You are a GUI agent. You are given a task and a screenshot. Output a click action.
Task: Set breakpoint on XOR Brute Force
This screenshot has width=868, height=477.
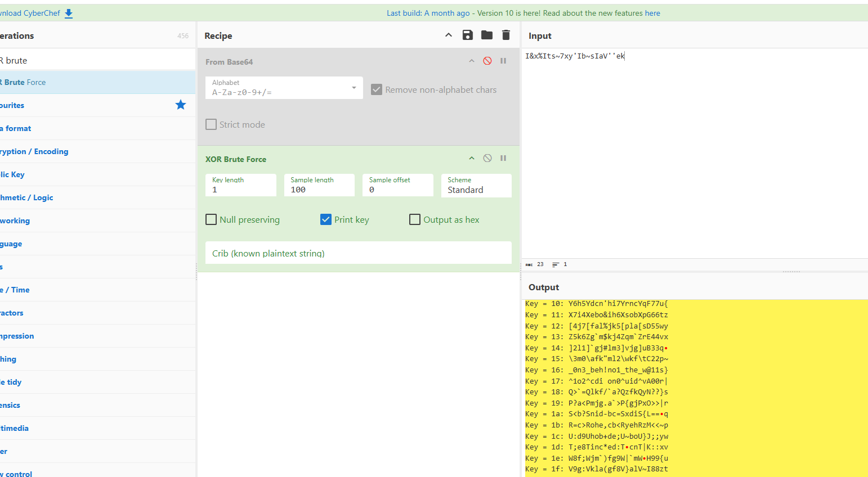[x=503, y=158]
